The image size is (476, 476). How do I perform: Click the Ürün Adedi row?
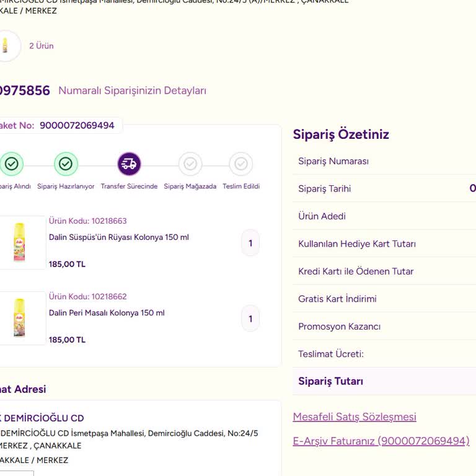pos(384,216)
